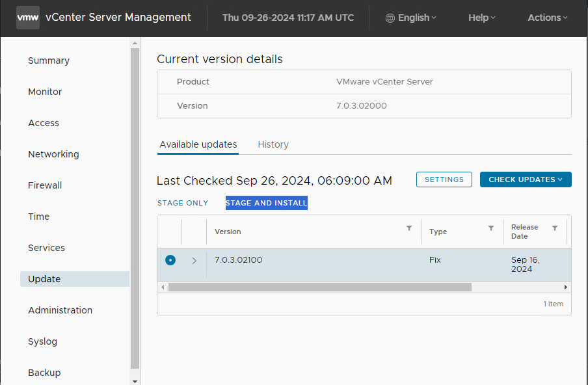This screenshot has width=588, height=385.
Task: Filter the Release Date column
Action: [555, 228]
